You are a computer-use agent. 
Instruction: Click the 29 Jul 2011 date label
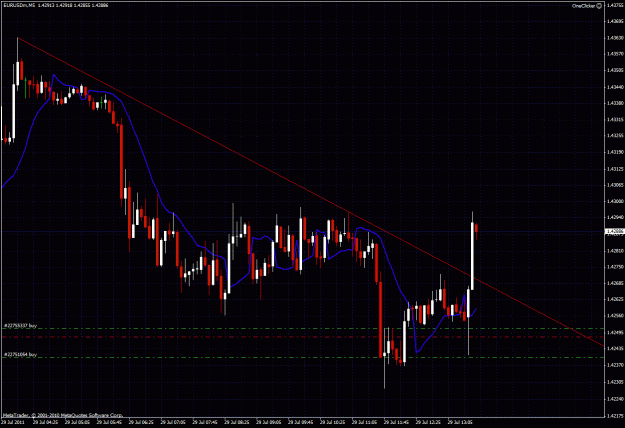(13, 421)
